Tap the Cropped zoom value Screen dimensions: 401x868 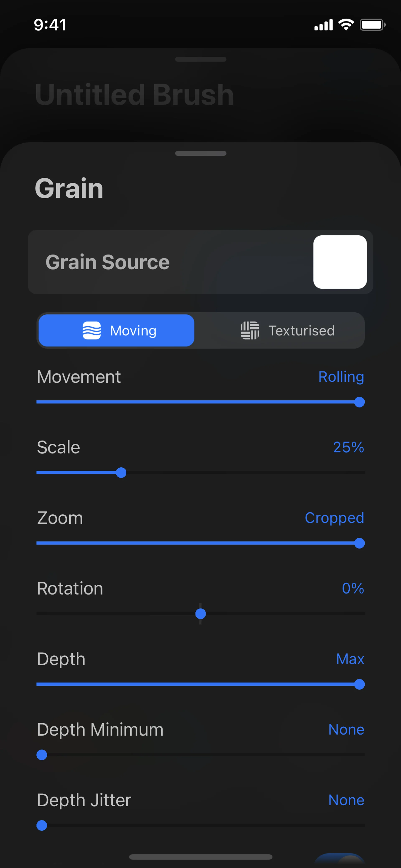point(334,518)
